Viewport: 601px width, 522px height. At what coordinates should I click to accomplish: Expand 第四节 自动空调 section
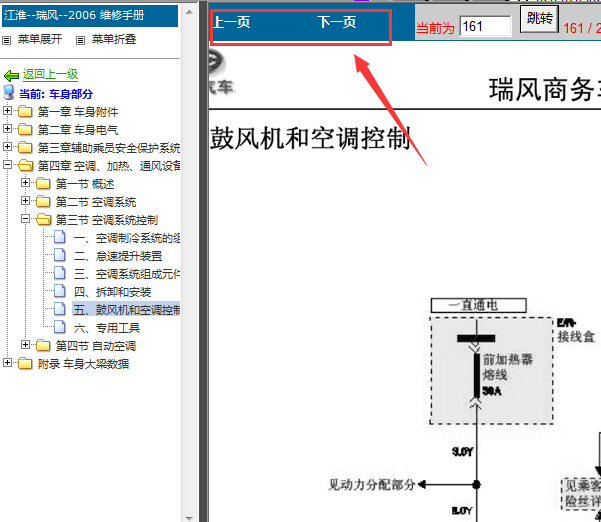[x=26, y=345]
